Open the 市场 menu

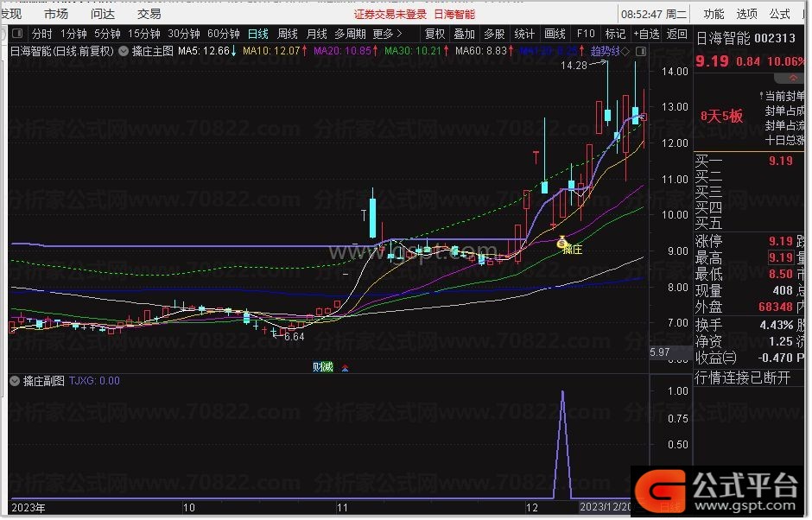coord(56,14)
